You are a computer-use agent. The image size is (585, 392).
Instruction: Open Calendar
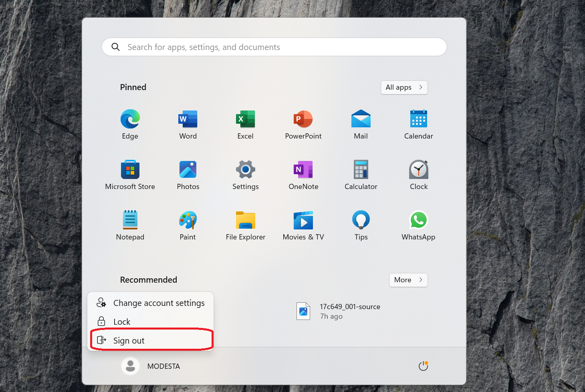(418, 124)
